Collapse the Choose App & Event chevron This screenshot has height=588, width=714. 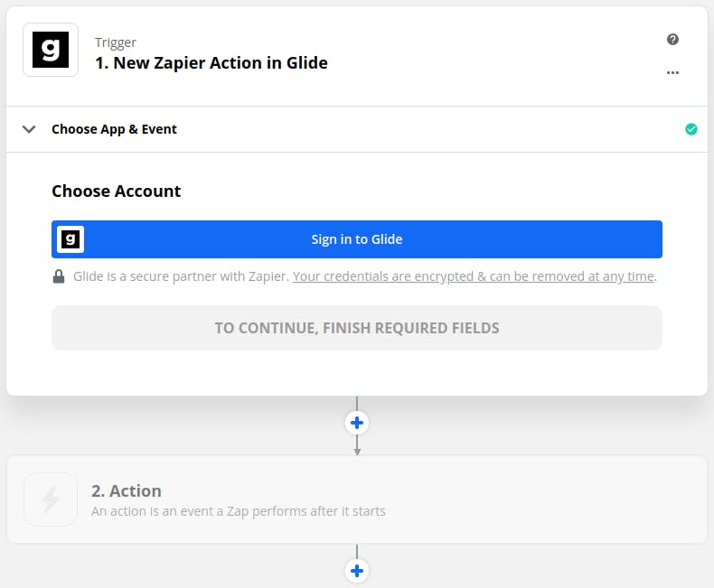30,129
